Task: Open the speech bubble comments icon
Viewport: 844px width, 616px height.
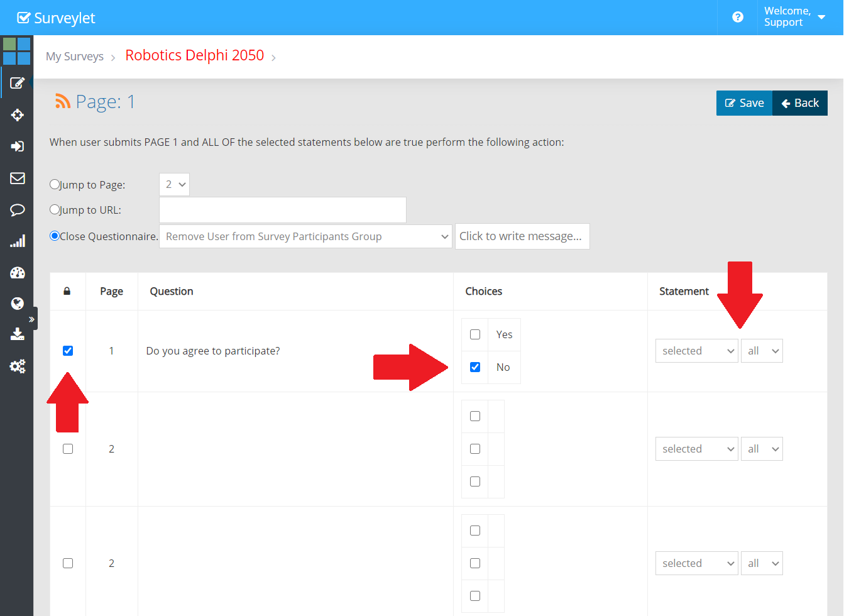Action: (x=17, y=210)
